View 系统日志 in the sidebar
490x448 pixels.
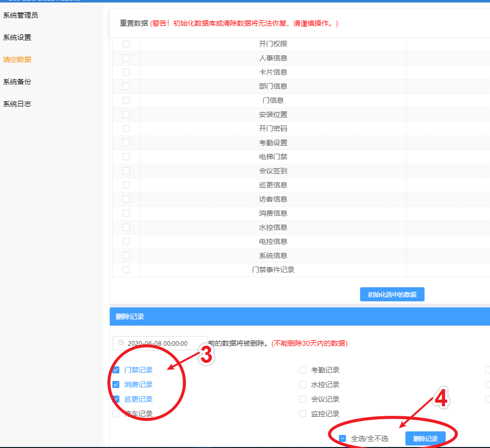click(x=17, y=104)
